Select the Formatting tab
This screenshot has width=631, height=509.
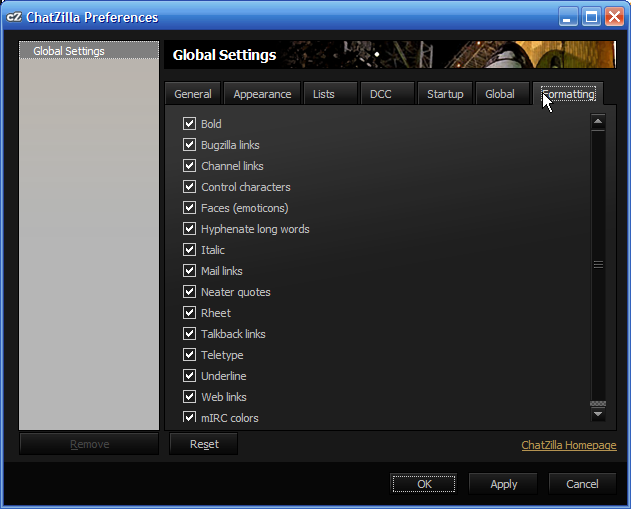tap(568, 94)
